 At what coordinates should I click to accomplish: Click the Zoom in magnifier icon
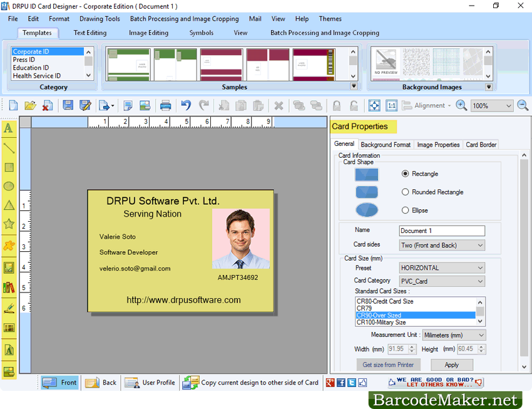tap(461, 106)
